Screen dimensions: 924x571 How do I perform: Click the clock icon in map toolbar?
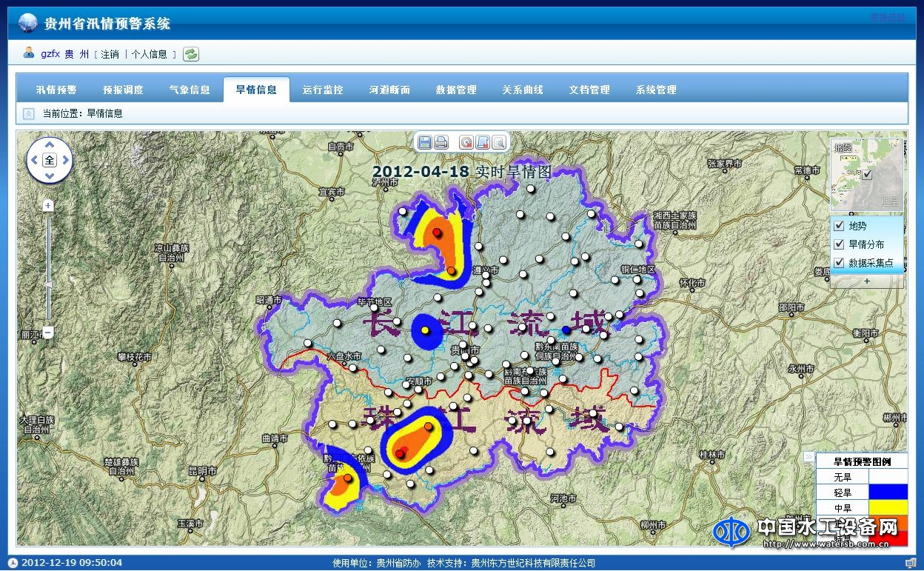pos(466,142)
